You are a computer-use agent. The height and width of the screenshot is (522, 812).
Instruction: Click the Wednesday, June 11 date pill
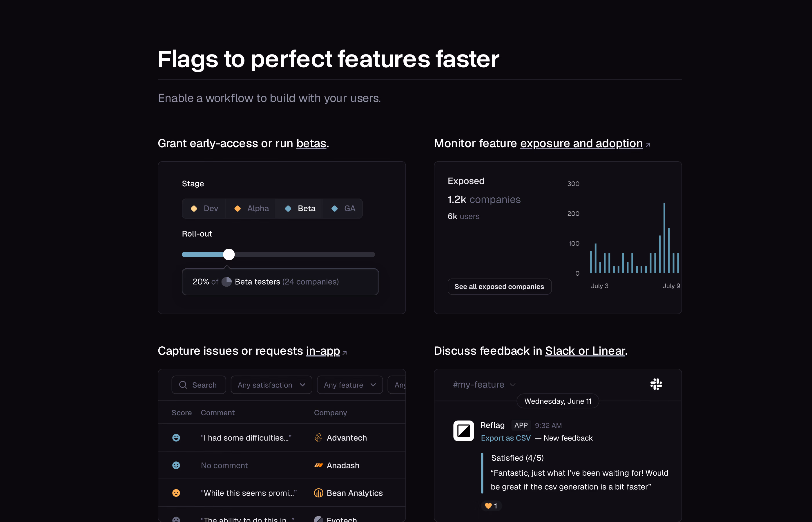point(558,401)
